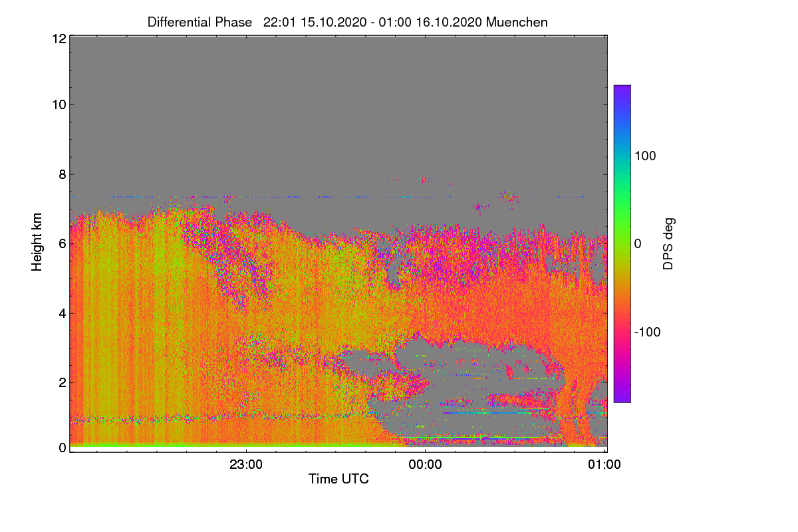Click the Differential Phase plot title
This screenshot has width=798, height=532.
click(348, 22)
